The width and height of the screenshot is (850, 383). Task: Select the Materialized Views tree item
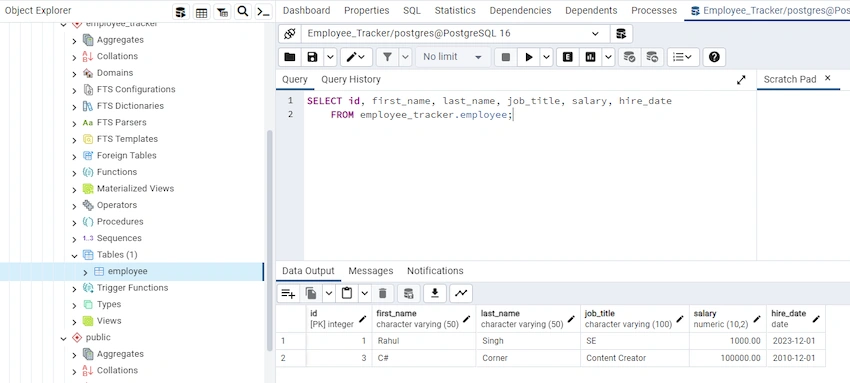coord(136,189)
